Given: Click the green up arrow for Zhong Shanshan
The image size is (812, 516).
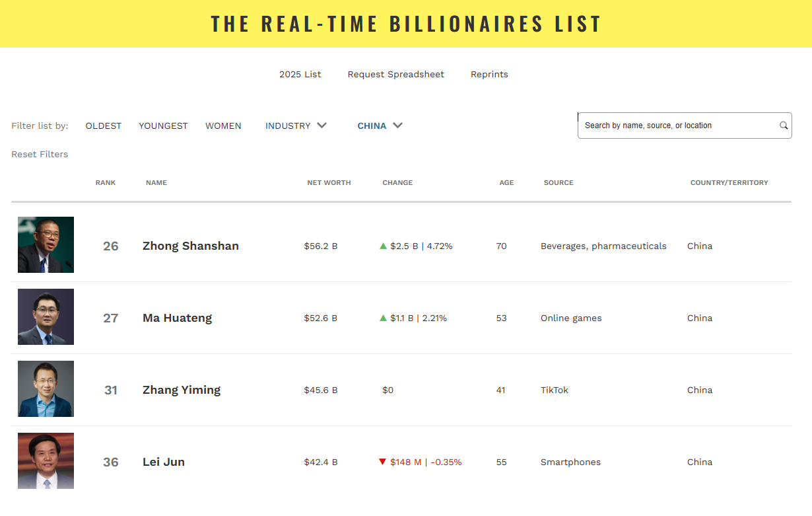Looking at the screenshot, I should 383,246.
